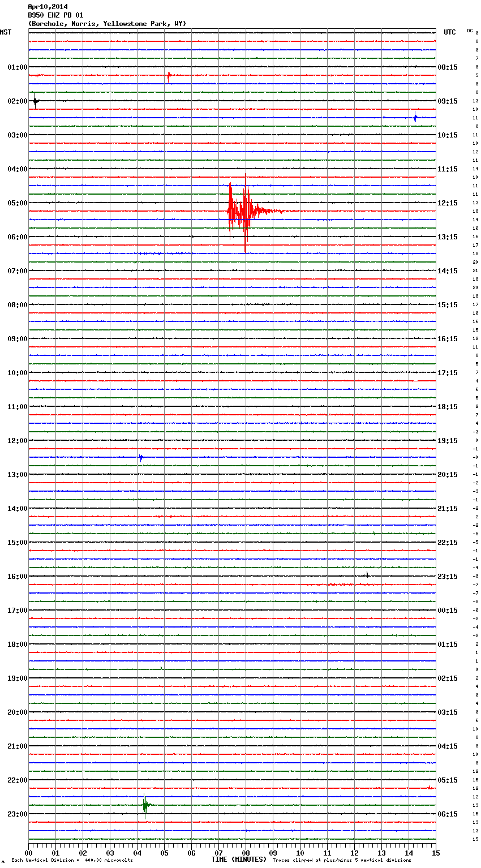481x868 pixels.
Task: Click the "12:00" MST time label
Action: point(18,441)
